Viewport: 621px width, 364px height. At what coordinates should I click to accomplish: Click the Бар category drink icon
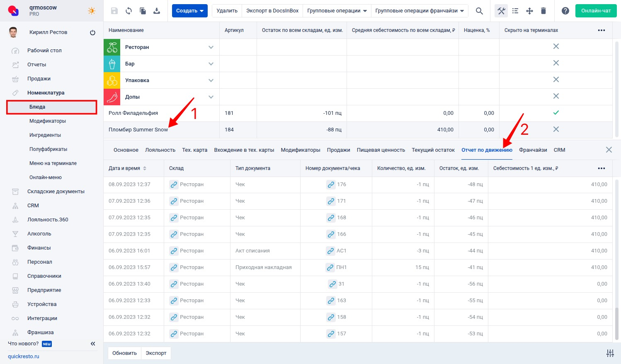point(112,64)
